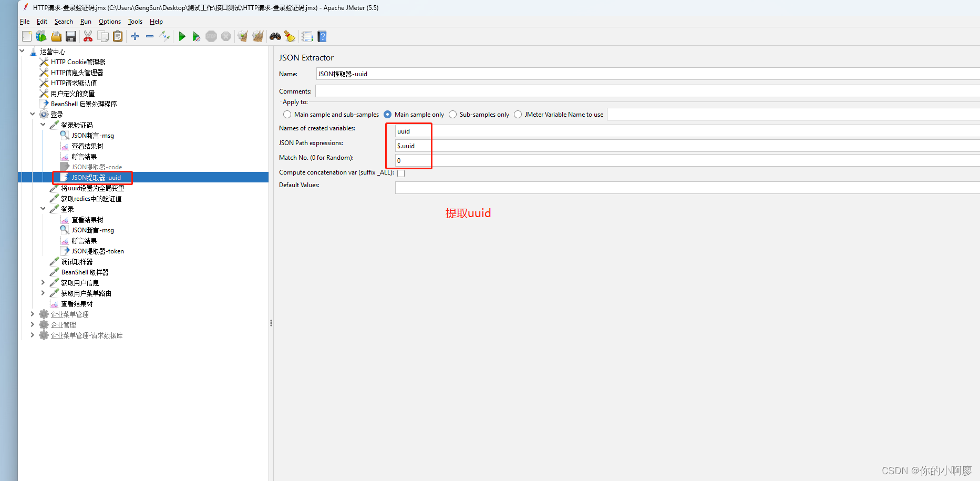Select Main sample and sub-samples radio
Viewport: 980px width, 481px height.
(287, 115)
